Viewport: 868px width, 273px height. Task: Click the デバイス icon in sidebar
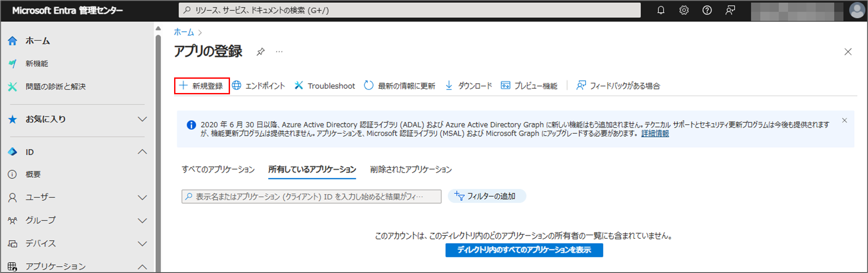click(13, 244)
